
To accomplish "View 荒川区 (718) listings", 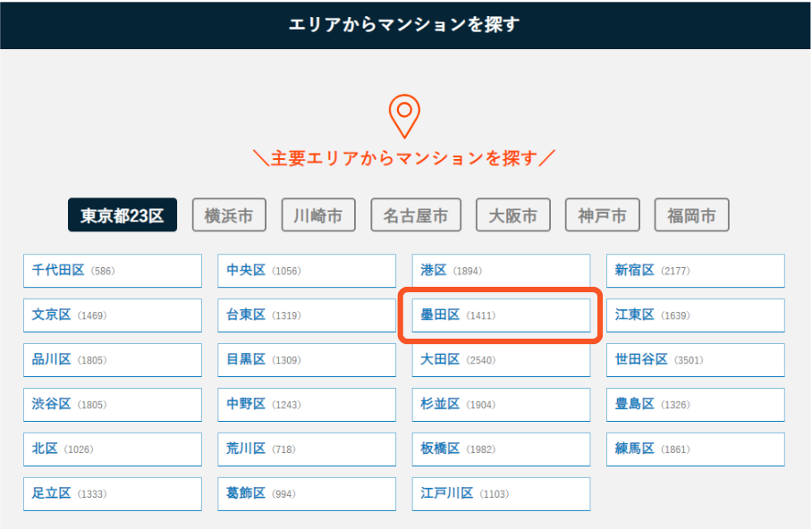I will click(x=307, y=449).
